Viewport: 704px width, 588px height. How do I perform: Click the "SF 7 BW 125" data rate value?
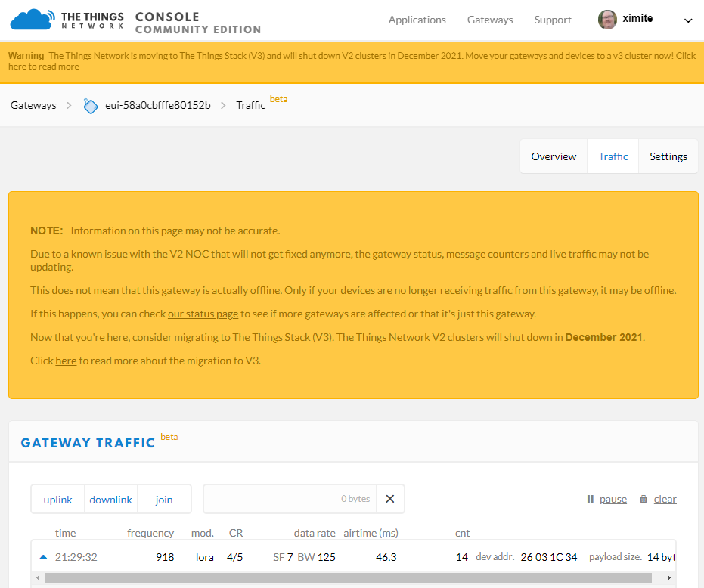[x=305, y=557]
